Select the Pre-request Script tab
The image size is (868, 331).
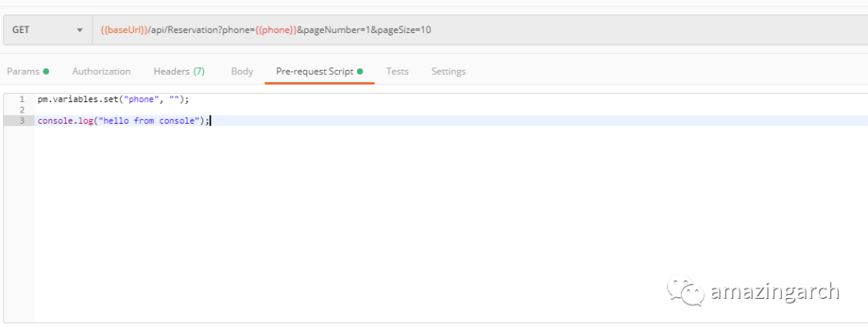click(x=319, y=72)
